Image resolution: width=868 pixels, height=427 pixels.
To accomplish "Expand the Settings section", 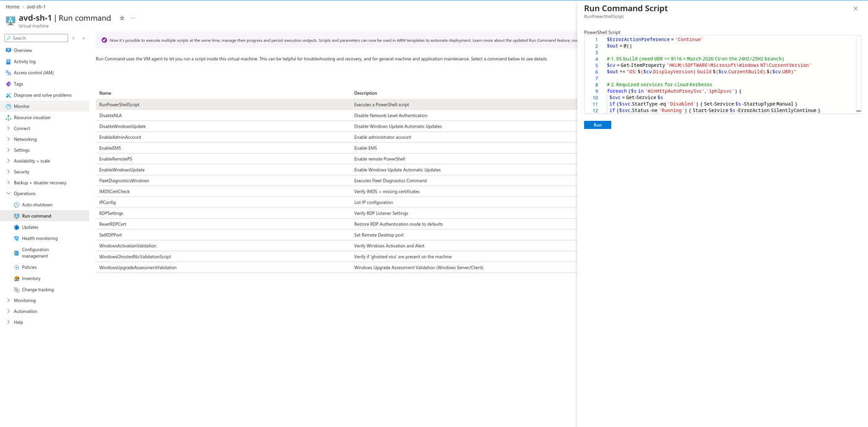I will tap(22, 150).
